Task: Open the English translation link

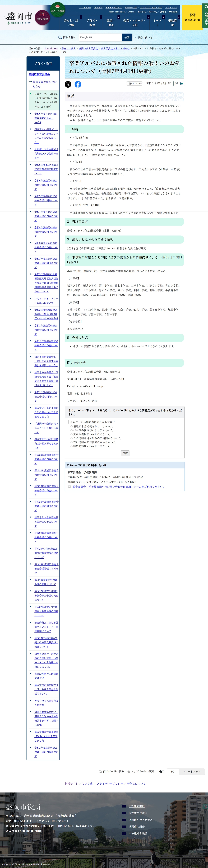Action: 131,12
